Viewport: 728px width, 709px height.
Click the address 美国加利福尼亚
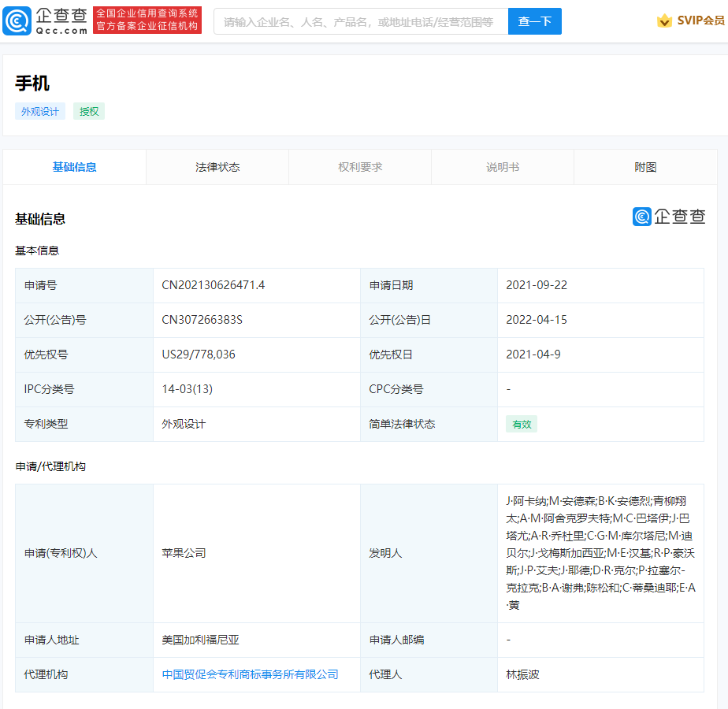pos(200,640)
